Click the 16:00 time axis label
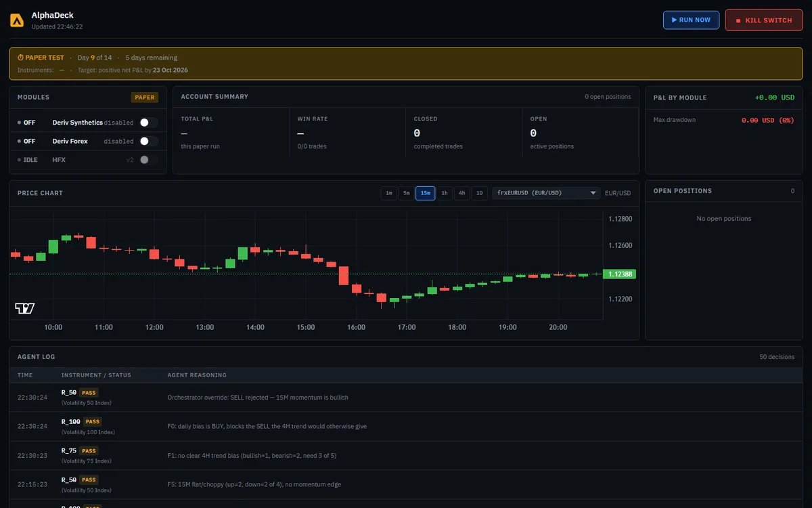 point(357,327)
